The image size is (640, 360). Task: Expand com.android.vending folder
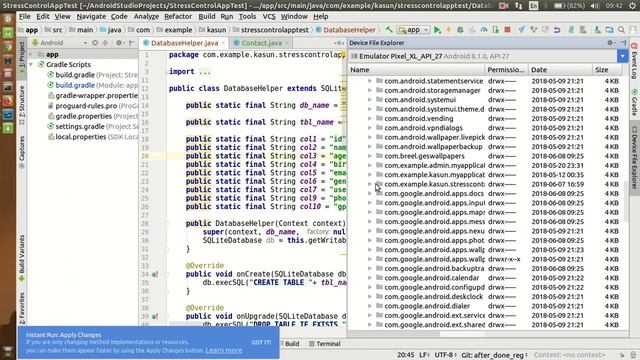[x=370, y=118]
